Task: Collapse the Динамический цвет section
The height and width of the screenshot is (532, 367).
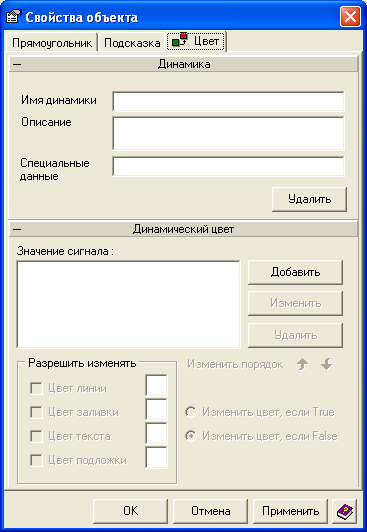Action: pyautogui.click(x=17, y=229)
